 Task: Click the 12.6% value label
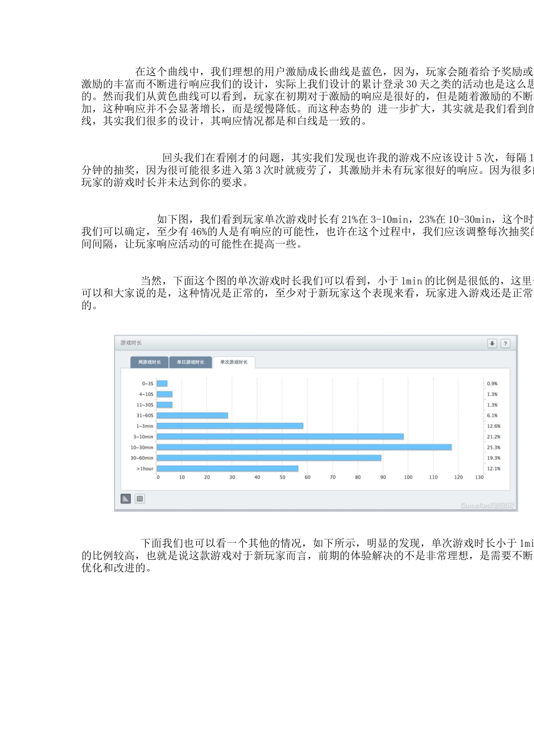(494, 426)
